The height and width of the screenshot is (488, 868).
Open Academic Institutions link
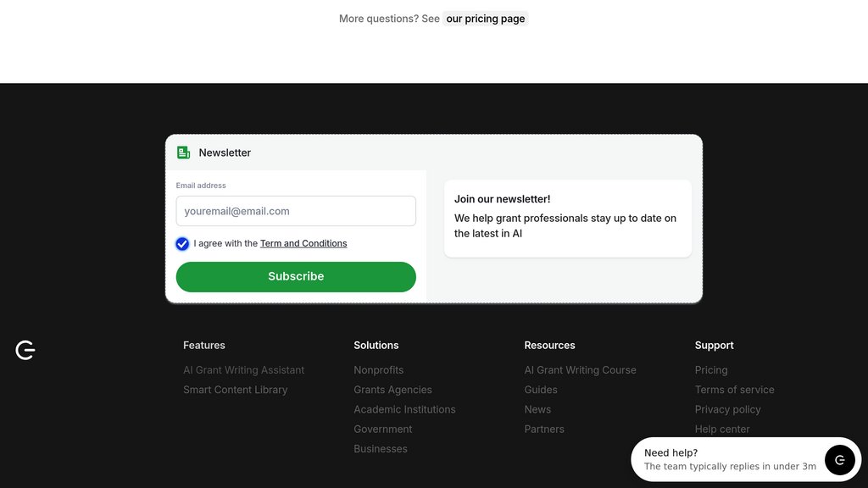pyautogui.click(x=404, y=409)
